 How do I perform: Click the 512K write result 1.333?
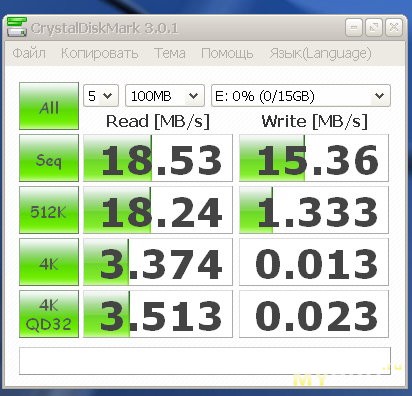click(314, 210)
